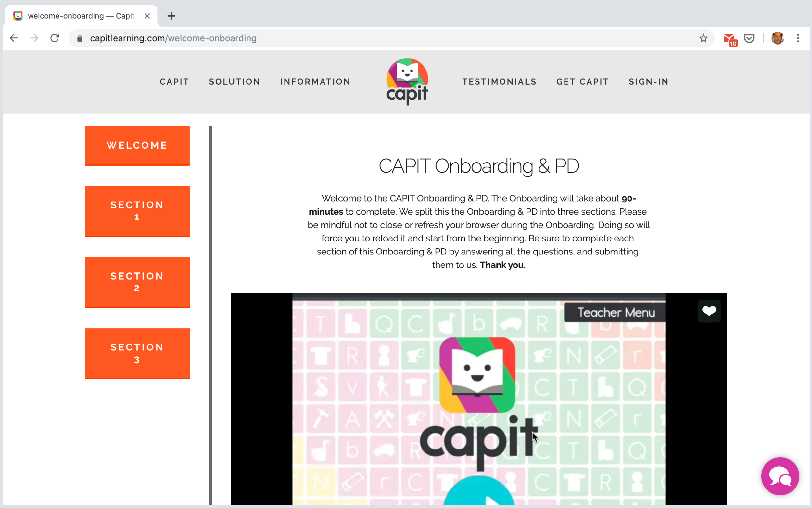Close the welcome-onboarding tab

coord(147,16)
